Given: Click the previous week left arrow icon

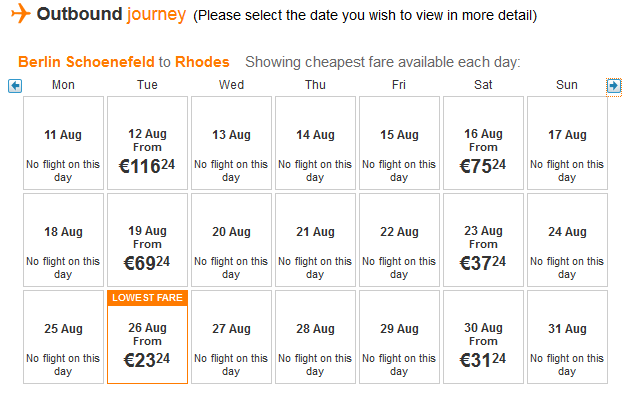Looking at the screenshot, I should [x=15, y=86].
